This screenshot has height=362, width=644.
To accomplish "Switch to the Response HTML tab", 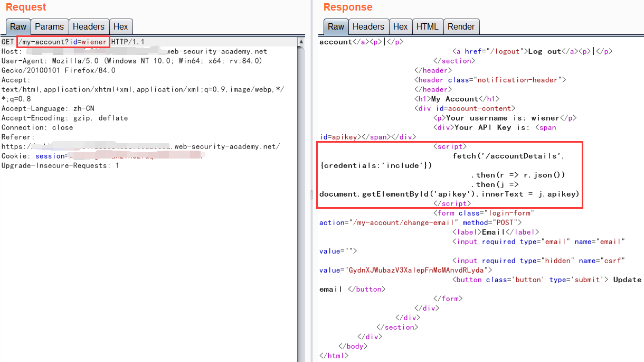I will [427, 27].
